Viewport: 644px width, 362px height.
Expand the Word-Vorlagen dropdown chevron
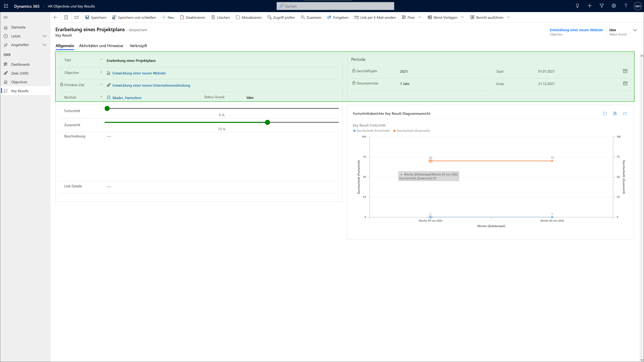462,17
